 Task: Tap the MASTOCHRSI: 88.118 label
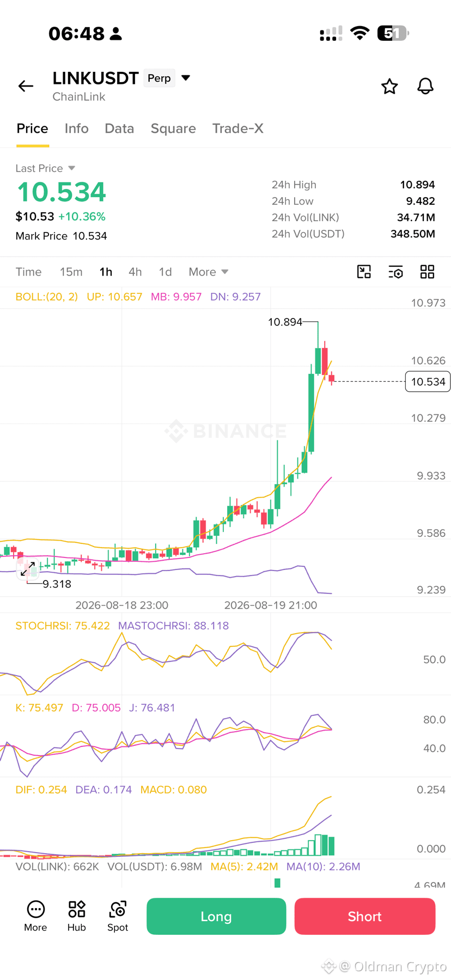click(x=173, y=626)
